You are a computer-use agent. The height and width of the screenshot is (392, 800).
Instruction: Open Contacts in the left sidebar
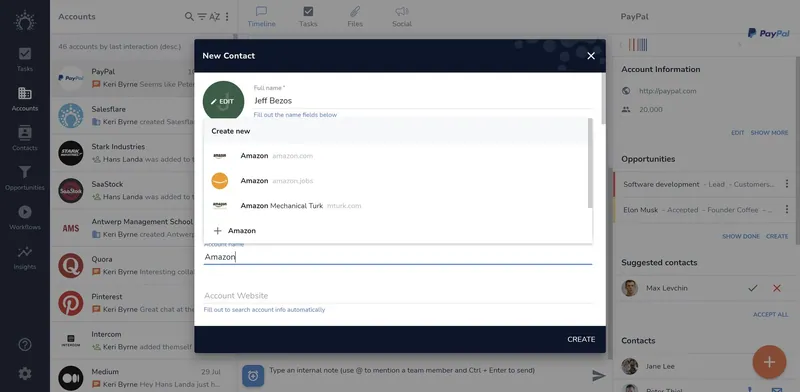pyautogui.click(x=24, y=138)
